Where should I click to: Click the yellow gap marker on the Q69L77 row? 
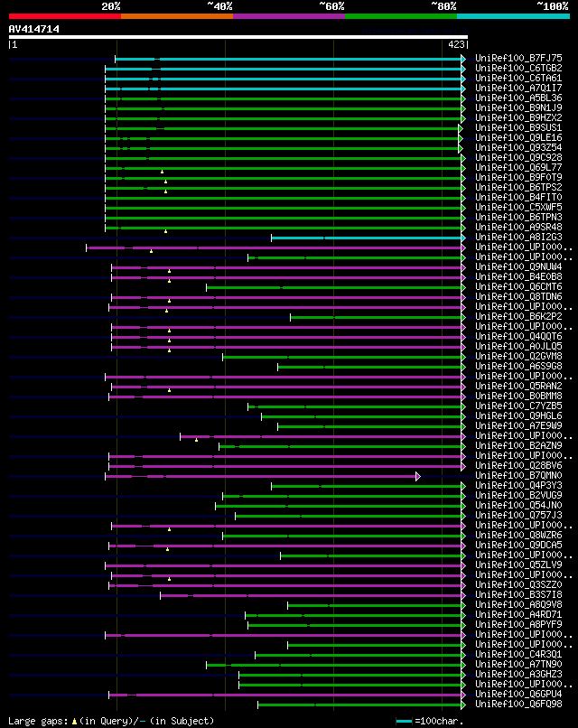click(162, 172)
